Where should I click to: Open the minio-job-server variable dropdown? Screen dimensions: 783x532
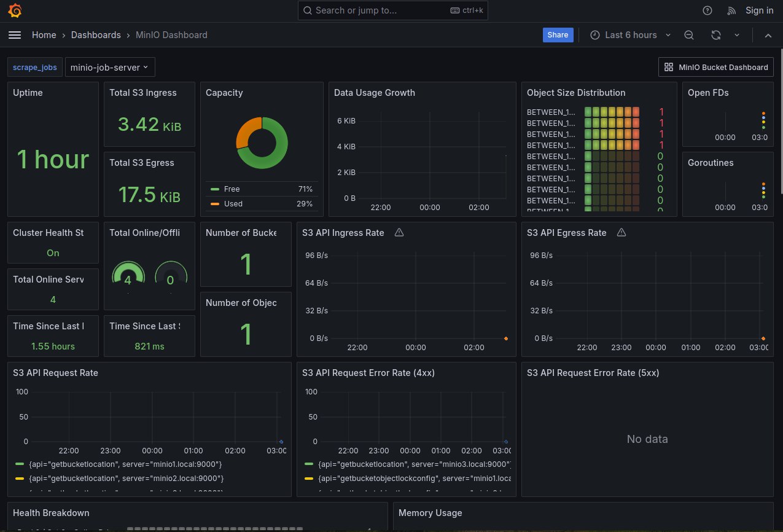point(110,67)
